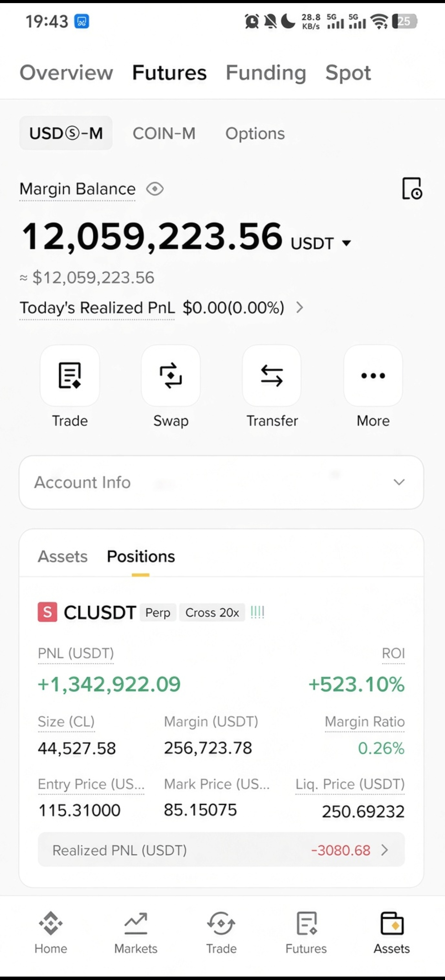Open the history document icon
Screen dimensions: 445x980
(412, 188)
